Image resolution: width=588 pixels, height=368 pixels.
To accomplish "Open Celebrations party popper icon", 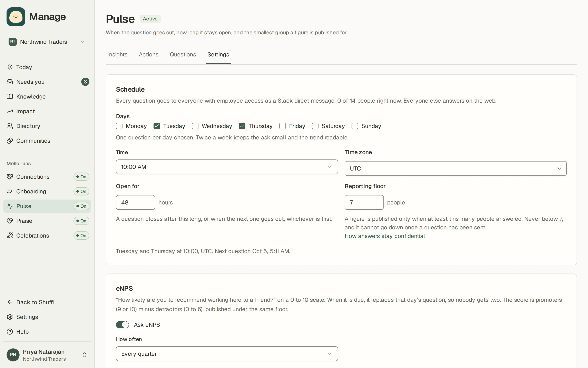I will click(10, 236).
